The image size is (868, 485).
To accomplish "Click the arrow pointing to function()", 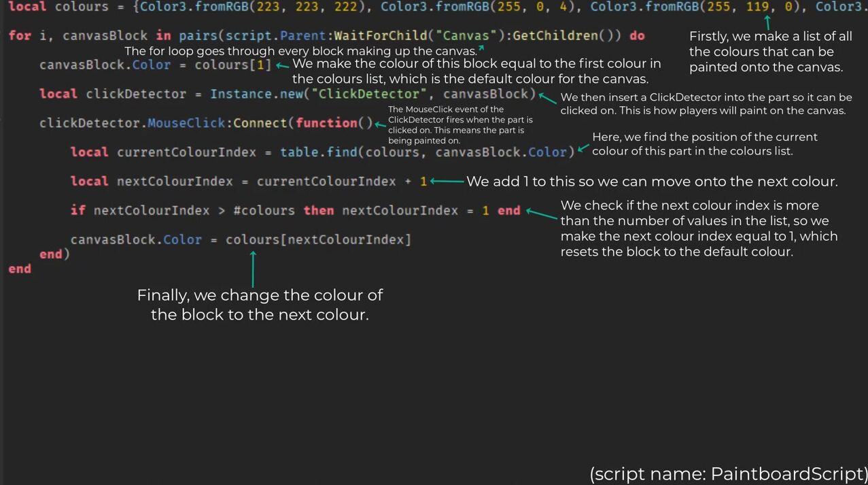I will click(381, 124).
